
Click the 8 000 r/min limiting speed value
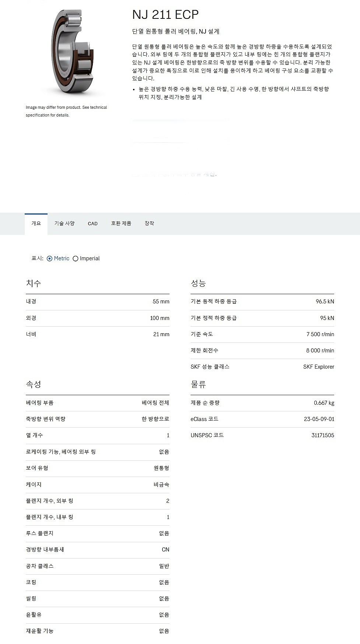click(320, 351)
